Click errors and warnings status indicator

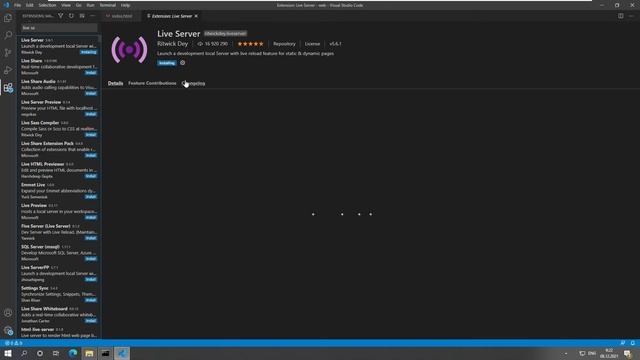[x=13, y=343]
